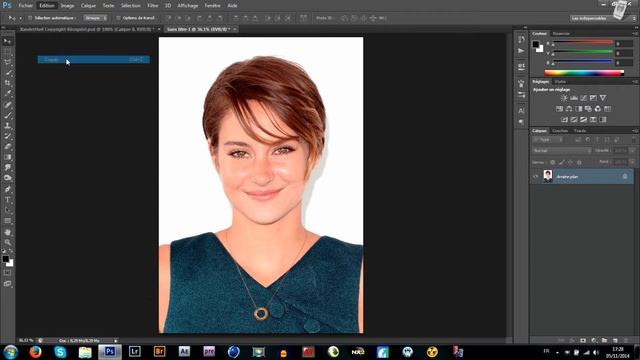Pick a color from the spectrum ramp
This screenshot has height=360, width=640.
point(584,73)
